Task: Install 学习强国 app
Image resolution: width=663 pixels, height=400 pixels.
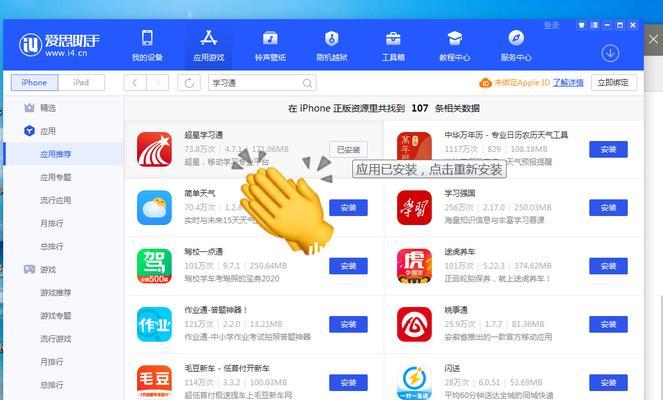Action: [x=608, y=208]
